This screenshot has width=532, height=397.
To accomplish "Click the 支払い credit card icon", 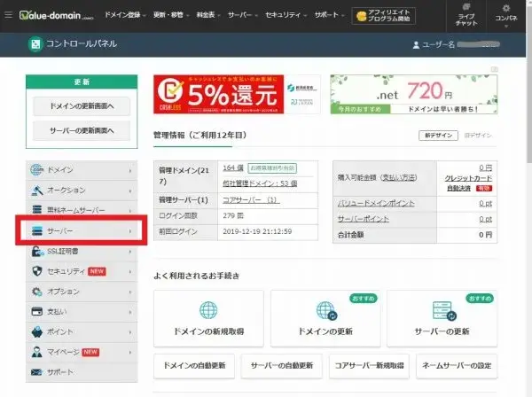I will coord(36,312).
